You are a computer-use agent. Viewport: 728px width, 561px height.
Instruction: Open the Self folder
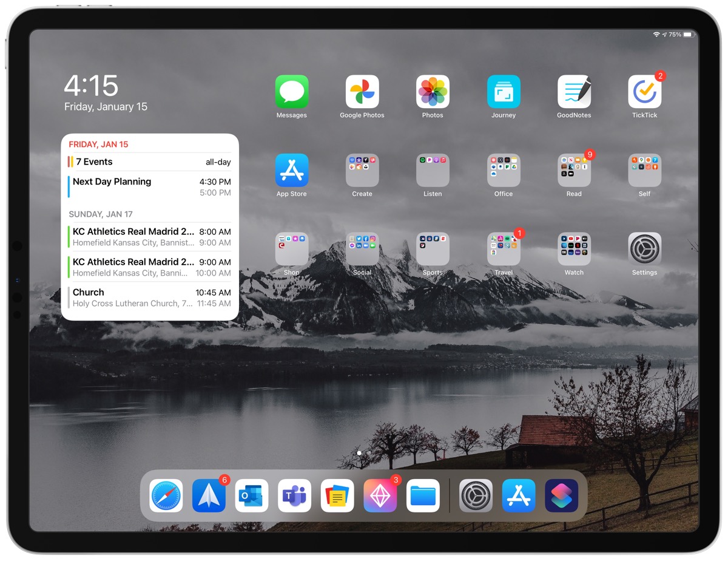pos(644,170)
